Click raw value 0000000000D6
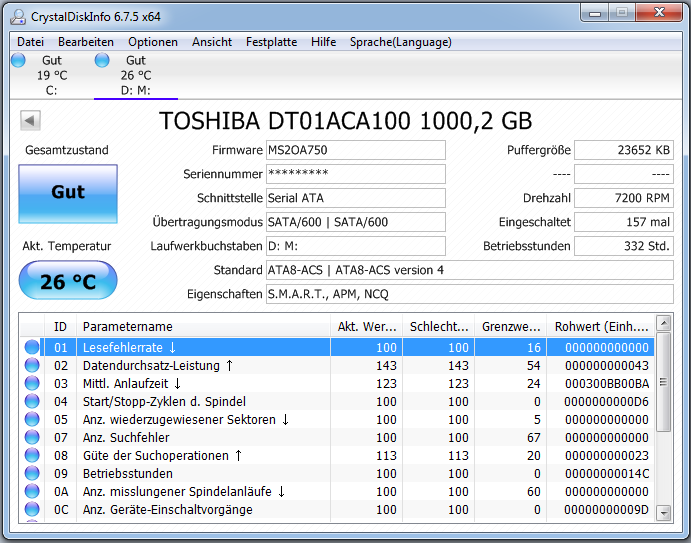691x543 pixels. click(x=607, y=402)
